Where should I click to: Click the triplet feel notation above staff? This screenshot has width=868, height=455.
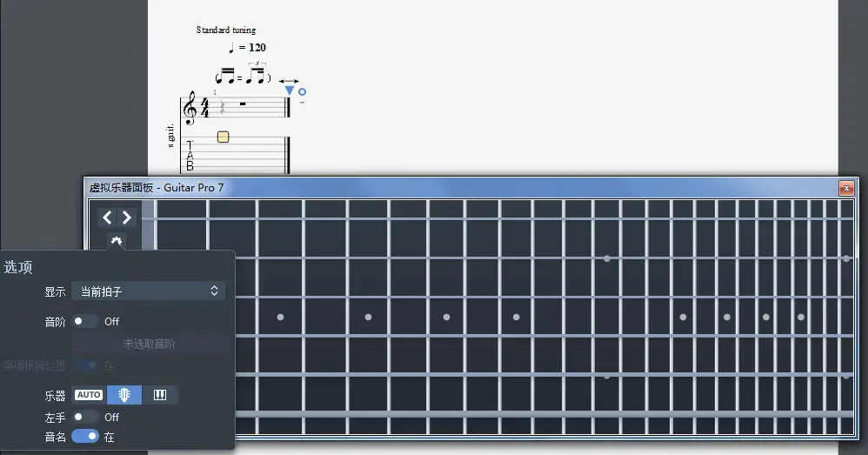pyautogui.click(x=243, y=74)
